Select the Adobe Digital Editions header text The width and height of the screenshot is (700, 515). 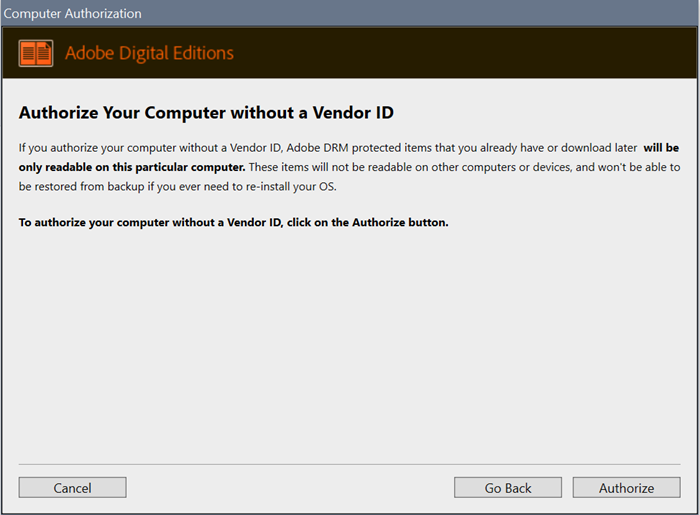(x=149, y=53)
